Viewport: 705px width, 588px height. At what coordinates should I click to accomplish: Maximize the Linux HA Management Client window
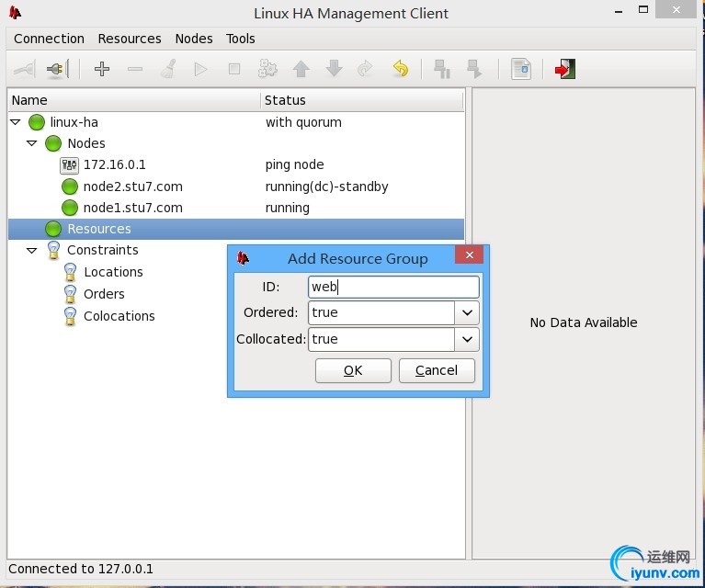(643, 9)
